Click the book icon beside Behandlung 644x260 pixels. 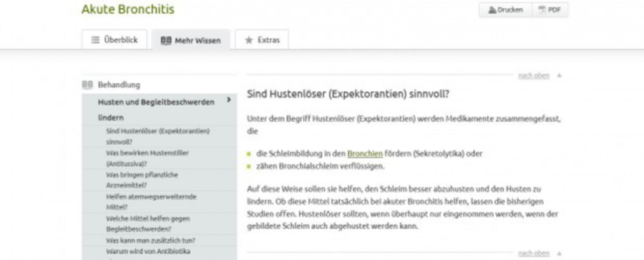pos(87,85)
